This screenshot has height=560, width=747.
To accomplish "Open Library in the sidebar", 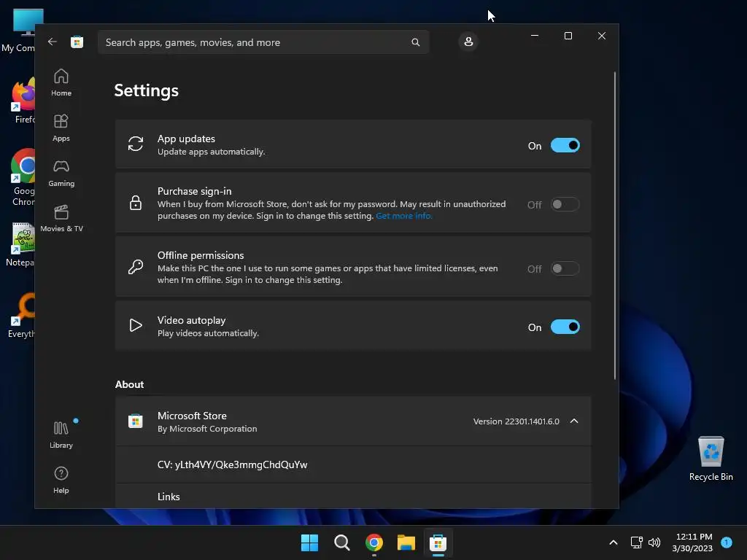I will click(61, 435).
